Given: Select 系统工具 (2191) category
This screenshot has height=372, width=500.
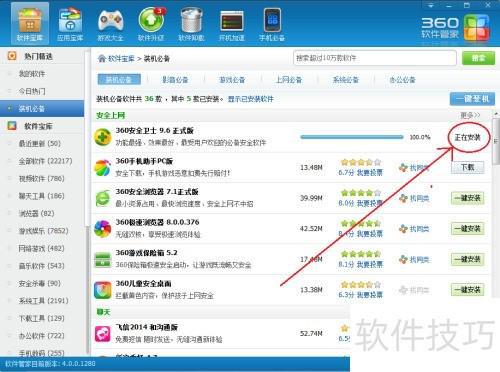Looking at the screenshot, I should tap(42, 301).
